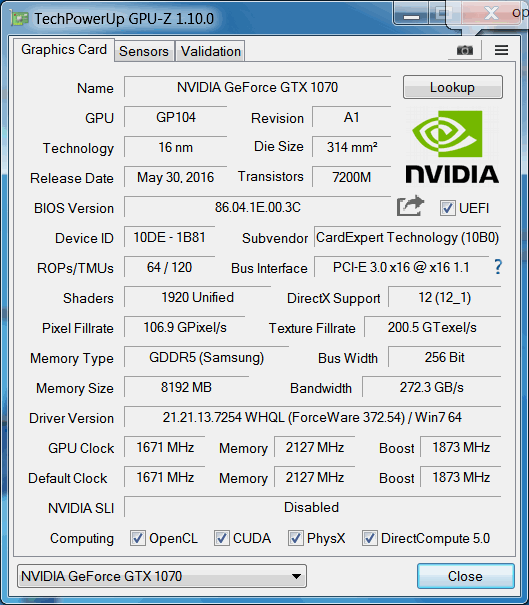
Task: Click the BIOS Version field
Action: tap(257, 207)
